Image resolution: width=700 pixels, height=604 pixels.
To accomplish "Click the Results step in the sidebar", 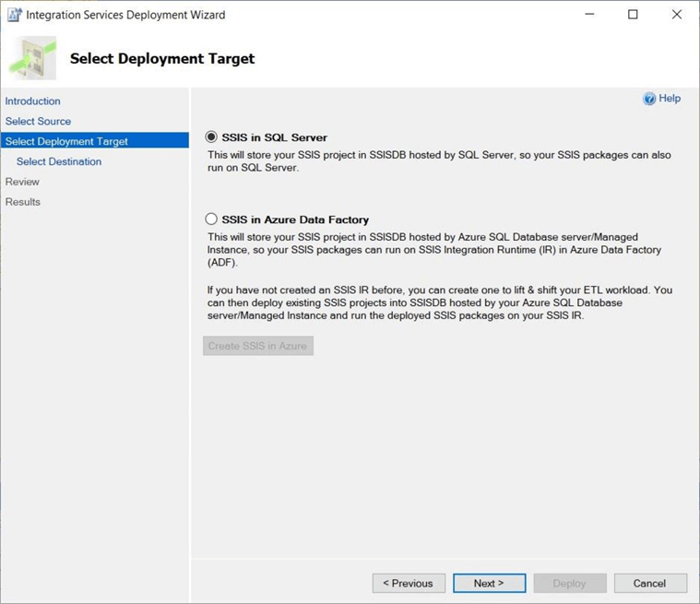I will coord(23,202).
